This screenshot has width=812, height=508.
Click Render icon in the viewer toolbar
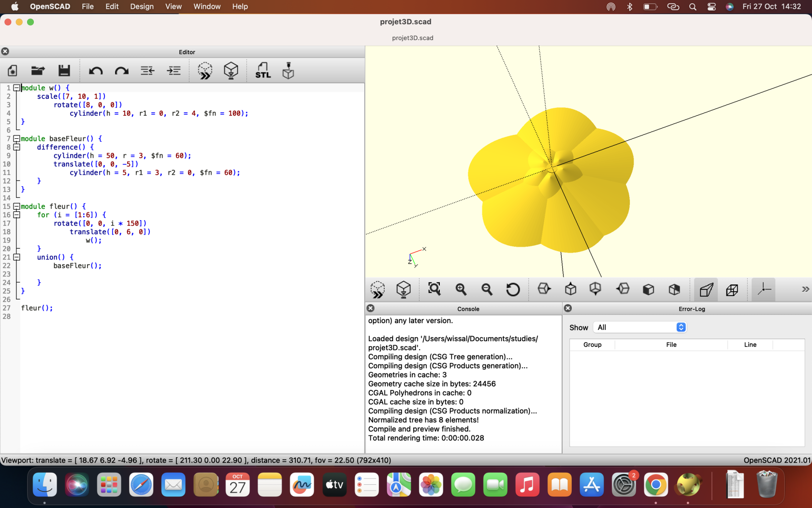[404, 289]
